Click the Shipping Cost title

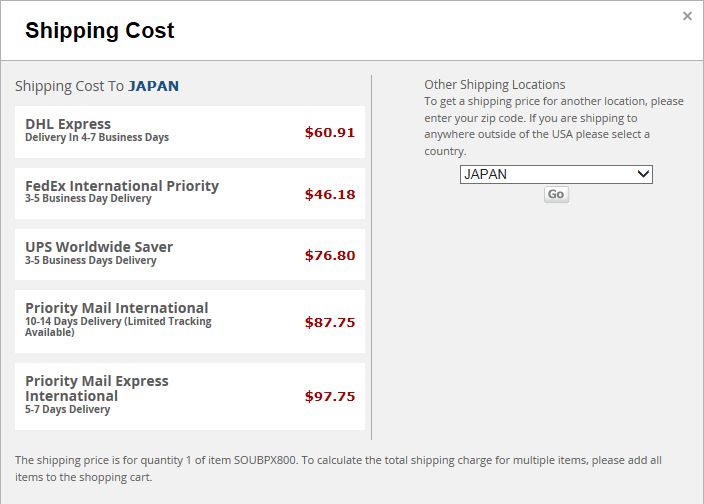100,31
